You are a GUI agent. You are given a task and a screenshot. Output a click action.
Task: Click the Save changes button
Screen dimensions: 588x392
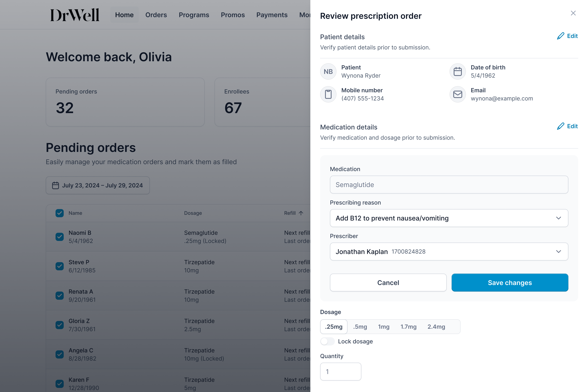[510, 283]
